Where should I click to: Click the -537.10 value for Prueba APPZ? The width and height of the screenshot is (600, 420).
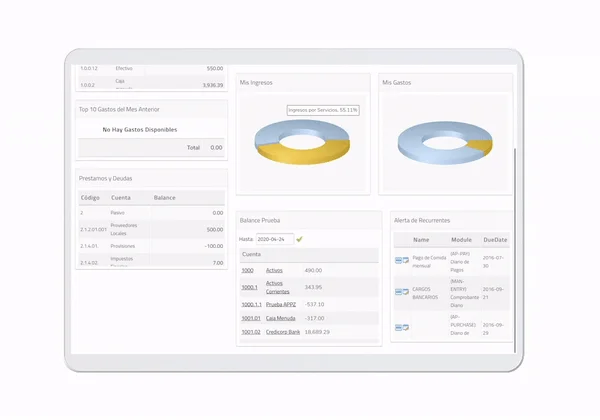(314, 304)
